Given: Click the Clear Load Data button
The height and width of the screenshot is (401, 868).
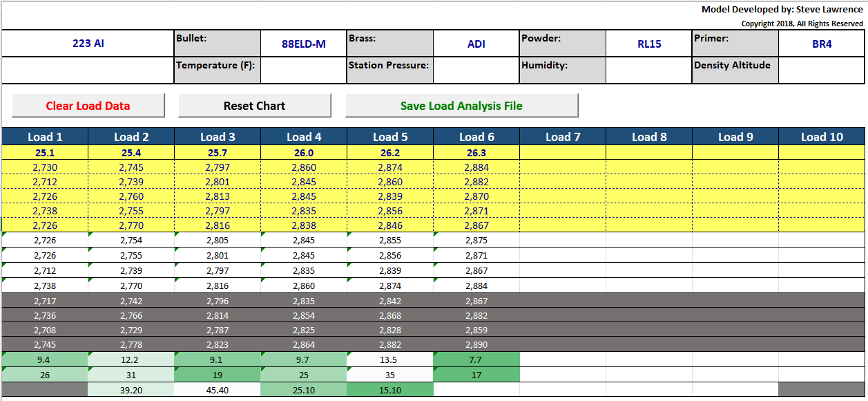Looking at the screenshot, I should pos(88,106).
